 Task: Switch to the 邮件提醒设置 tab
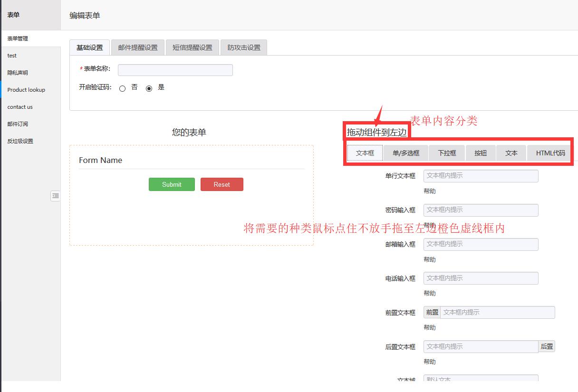click(x=138, y=48)
